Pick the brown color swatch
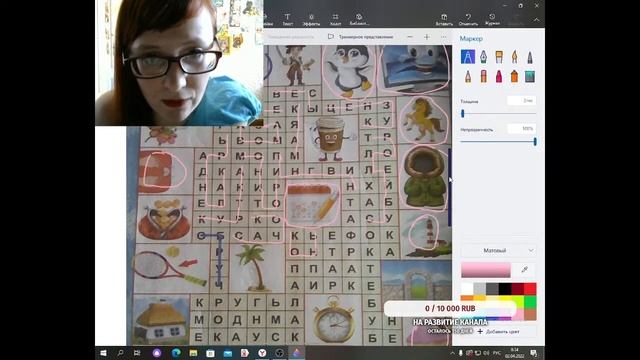Screen dimensions: 640x360 (530, 314)
